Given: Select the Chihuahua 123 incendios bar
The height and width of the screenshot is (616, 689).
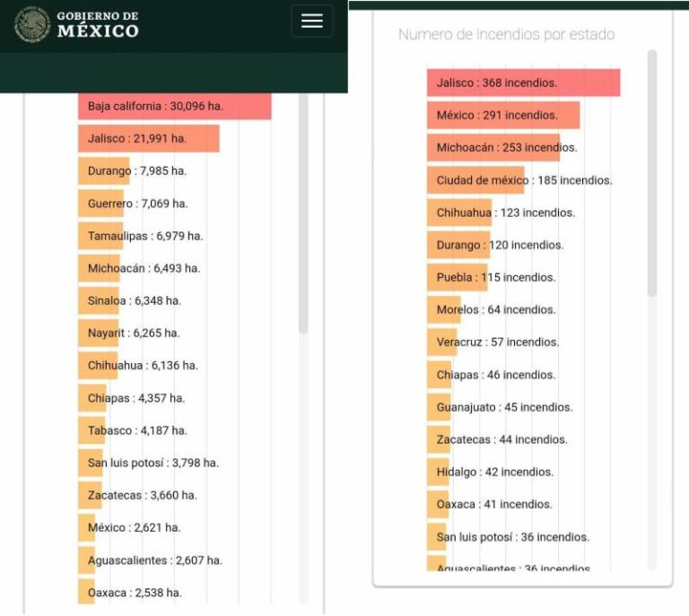Looking at the screenshot, I should (459, 213).
